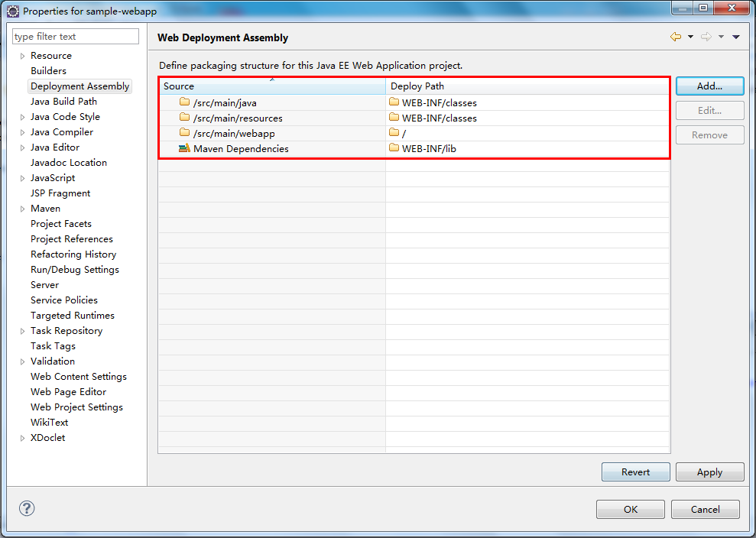756x538 pixels.
Task: Expand the Java Code Style node
Action: 22,117
